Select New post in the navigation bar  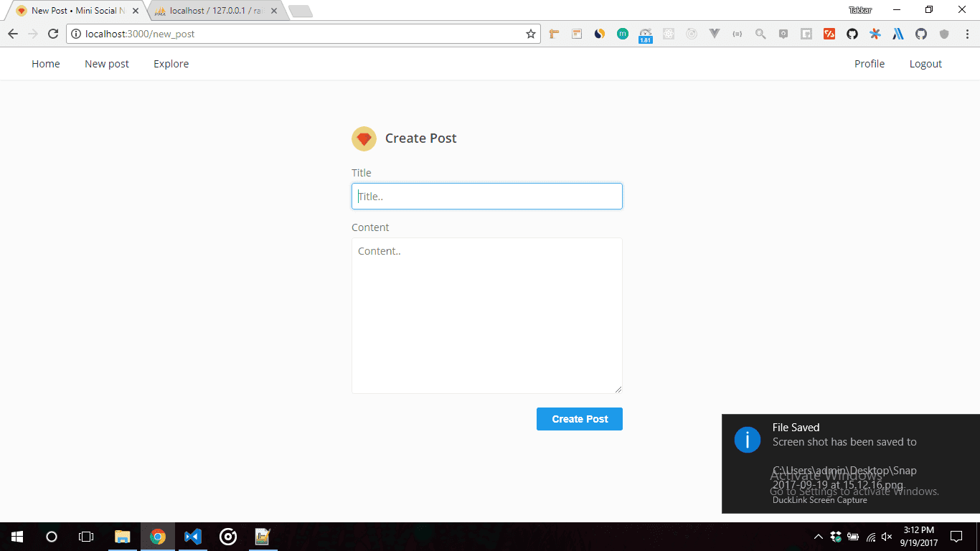click(107, 64)
